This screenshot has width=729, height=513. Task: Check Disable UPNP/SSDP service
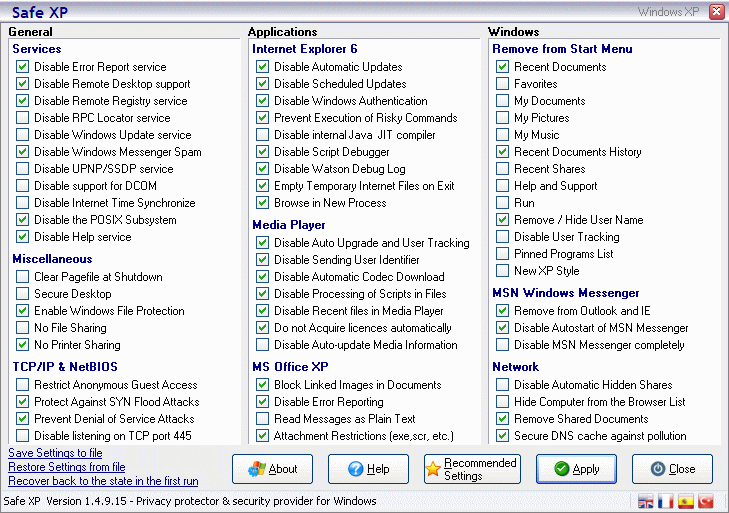point(22,168)
